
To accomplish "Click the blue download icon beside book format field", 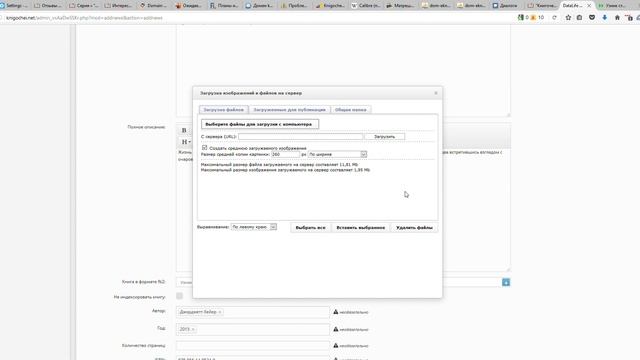I will click(x=506, y=282).
